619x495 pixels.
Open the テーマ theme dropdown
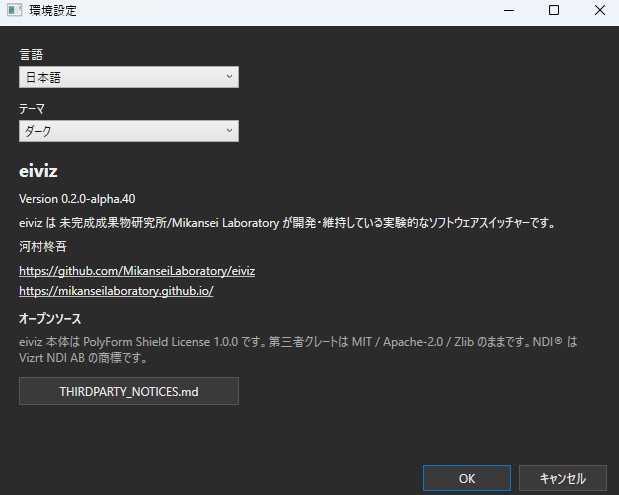[x=129, y=131]
